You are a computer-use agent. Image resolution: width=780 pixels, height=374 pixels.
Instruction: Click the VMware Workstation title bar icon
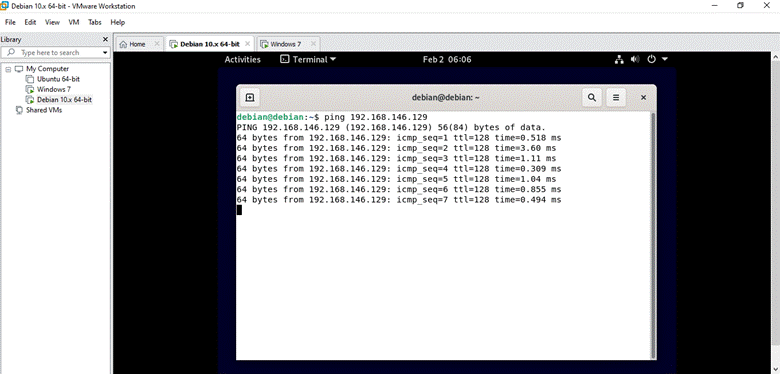[4, 5]
